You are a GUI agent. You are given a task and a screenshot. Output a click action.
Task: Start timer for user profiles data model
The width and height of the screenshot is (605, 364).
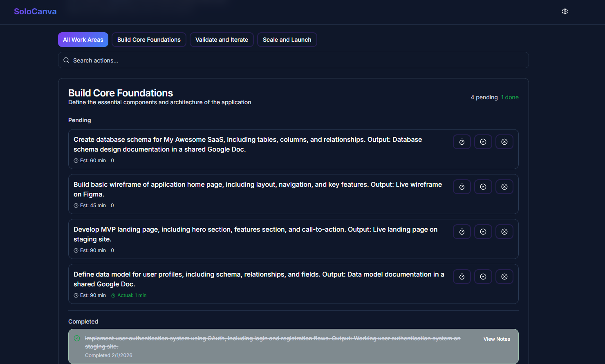462,277
